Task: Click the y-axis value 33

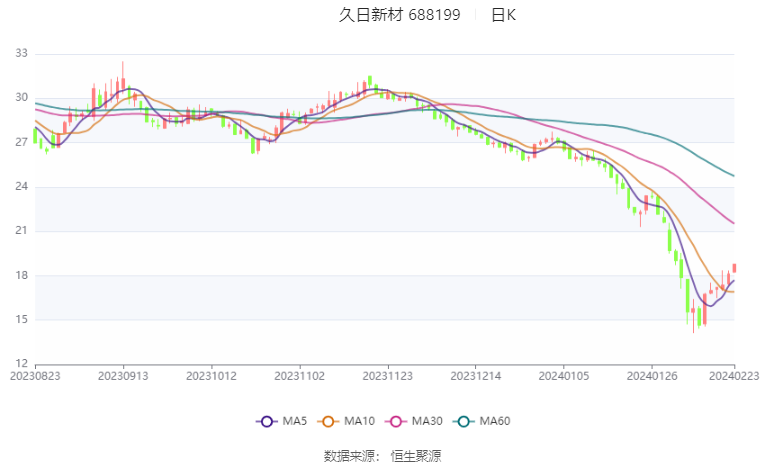Action: tap(21, 53)
